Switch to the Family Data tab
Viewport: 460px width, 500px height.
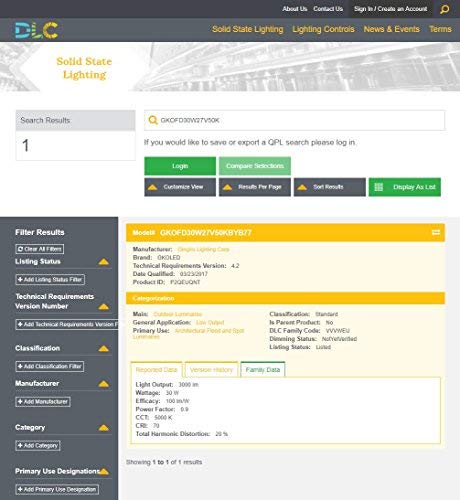point(263,370)
